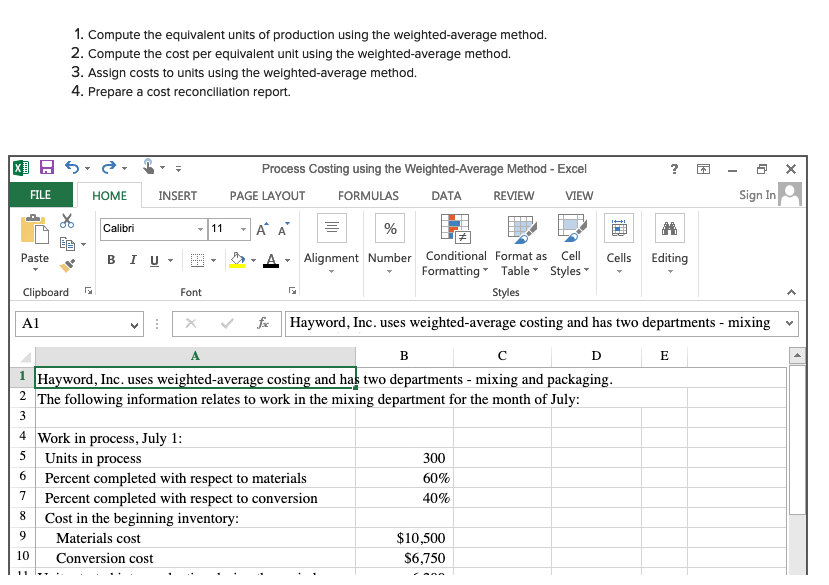This screenshot has height=585, width=829.
Task: Cancel formula entry with the X
Action: click(191, 323)
